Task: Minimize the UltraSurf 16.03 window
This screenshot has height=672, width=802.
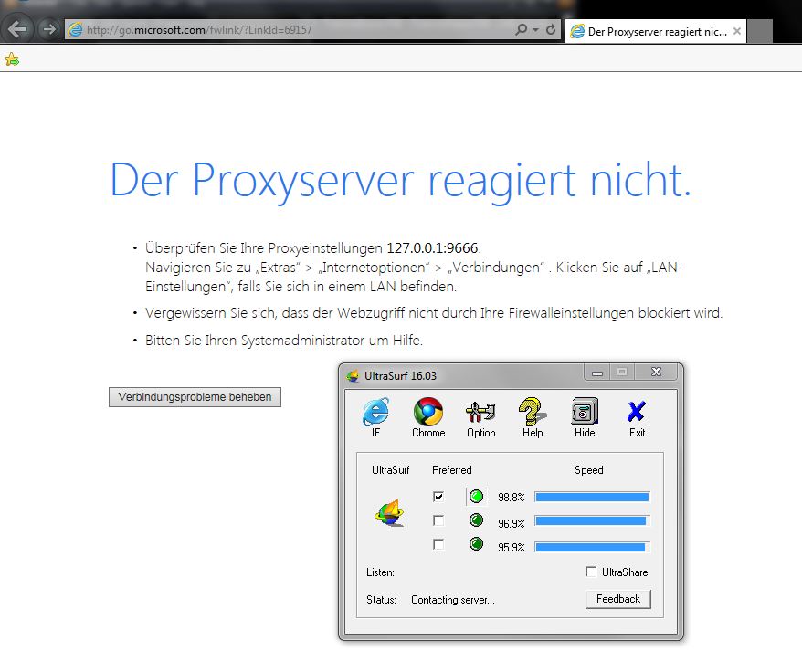Action: coord(596,373)
